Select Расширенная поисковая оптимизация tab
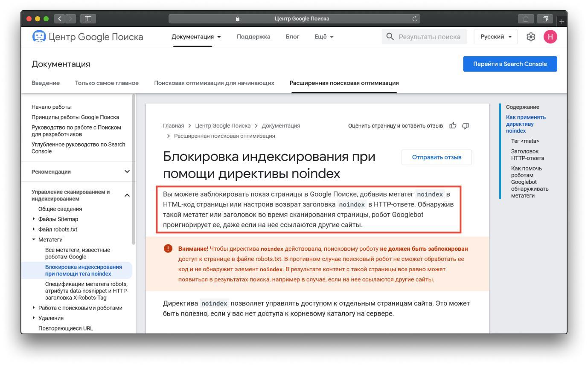Screen dimensions: 588x365 (x=344, y=83)
